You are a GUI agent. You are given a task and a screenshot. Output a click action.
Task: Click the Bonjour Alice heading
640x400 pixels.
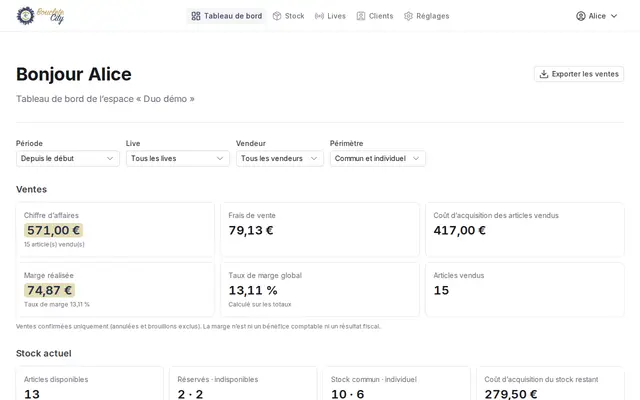pos(74,74)
